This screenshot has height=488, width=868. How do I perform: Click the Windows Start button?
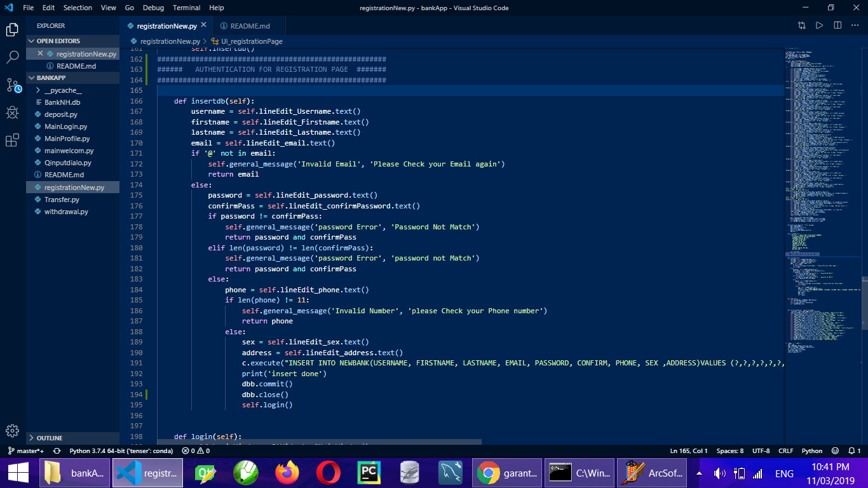pyautogui.click(x=18, y=473)
